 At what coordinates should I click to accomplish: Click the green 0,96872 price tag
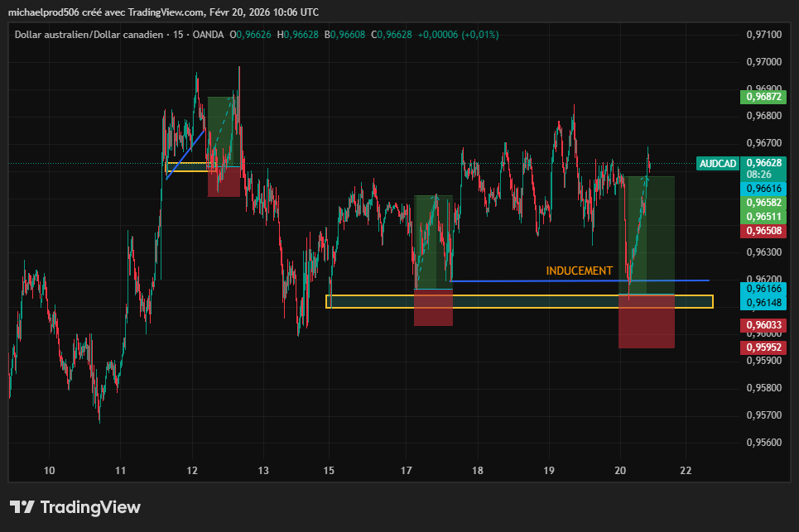tap(763, 97)
